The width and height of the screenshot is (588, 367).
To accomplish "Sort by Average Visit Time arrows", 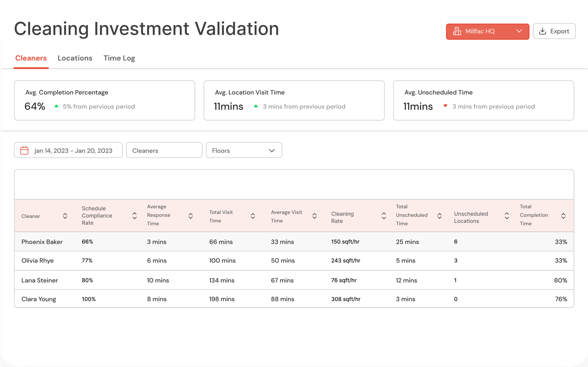I will coord(315,216).
